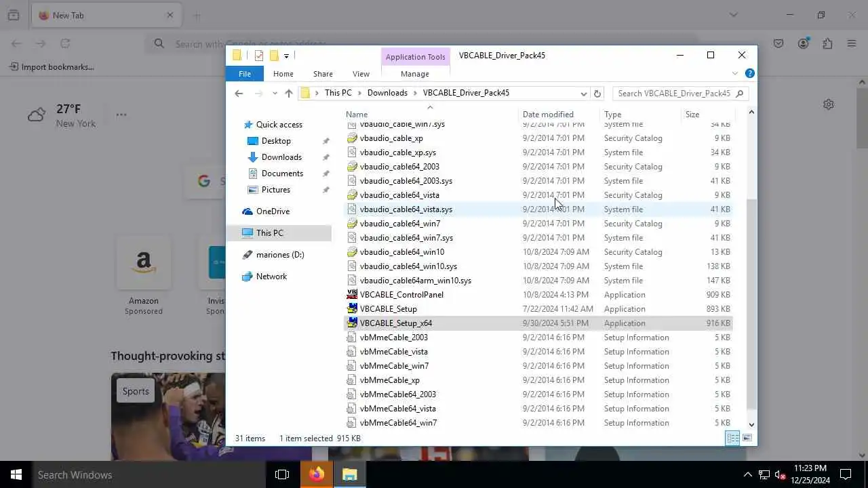Switch to the View ribbon tab
868x488 pixels.
coord(361,74)
